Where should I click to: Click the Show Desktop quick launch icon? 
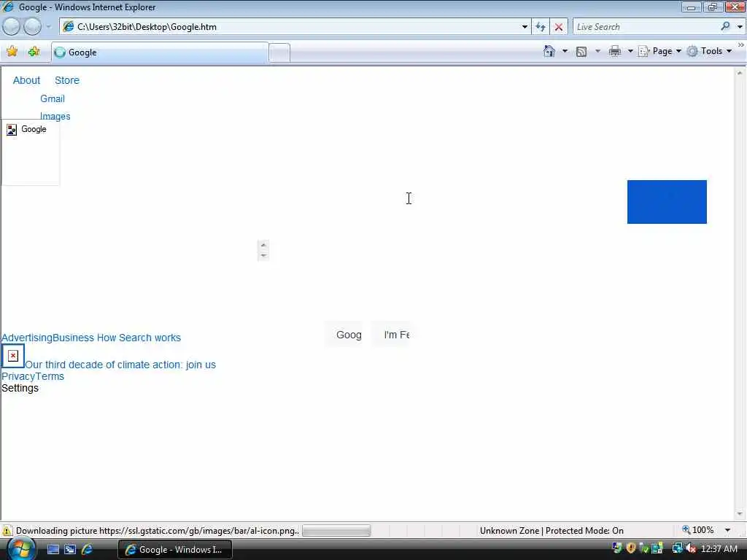click(x=53, y=549)
